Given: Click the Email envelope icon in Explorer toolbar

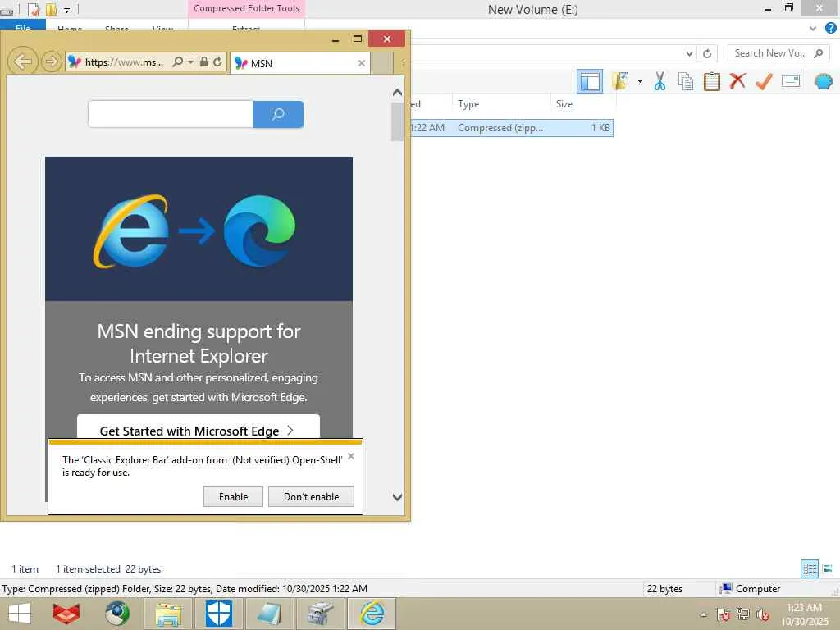Looking at the screenshot, I should [791, 81].
